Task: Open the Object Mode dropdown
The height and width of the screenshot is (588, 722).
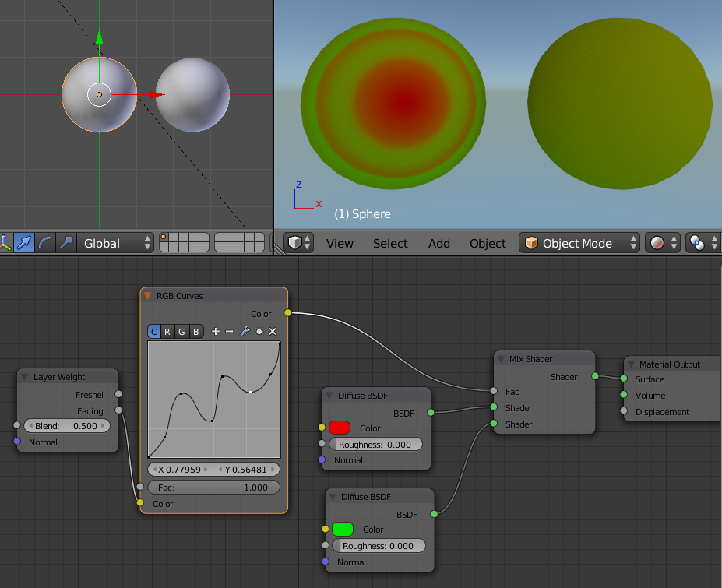Action: tap(580, 243)
